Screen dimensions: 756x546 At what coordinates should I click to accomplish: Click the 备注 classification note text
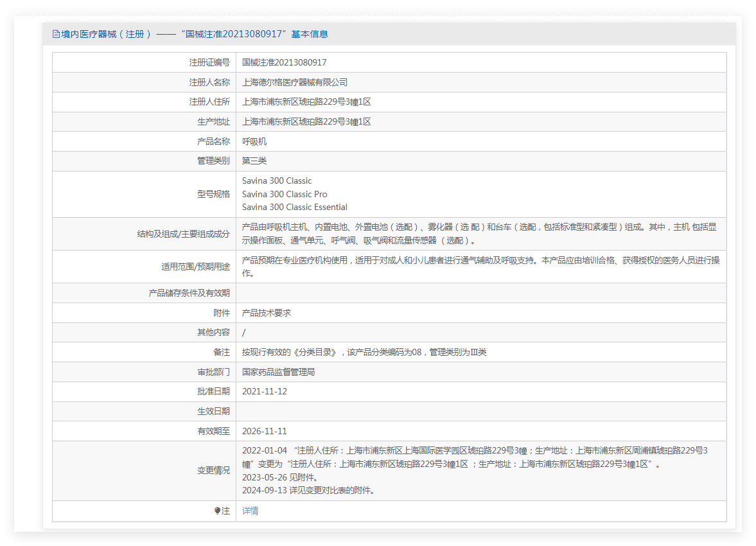tap(364, 353)
